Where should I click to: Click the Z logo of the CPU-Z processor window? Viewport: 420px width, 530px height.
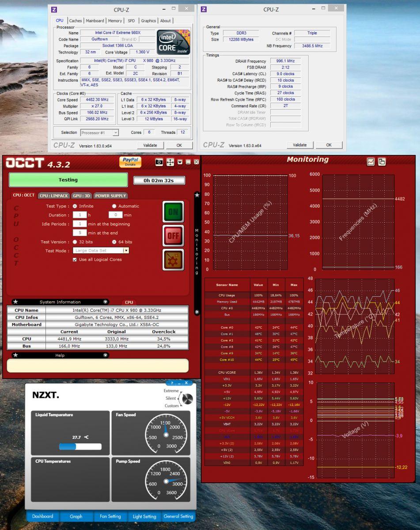pyautogui.click(x=54, y=9)
